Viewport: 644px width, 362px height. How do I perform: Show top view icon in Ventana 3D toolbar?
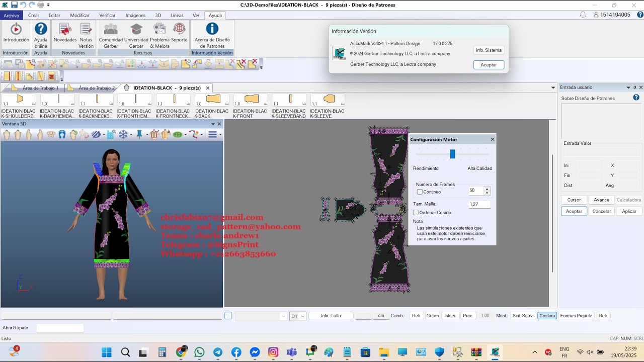pyautogui.click(x=51, y=135)
